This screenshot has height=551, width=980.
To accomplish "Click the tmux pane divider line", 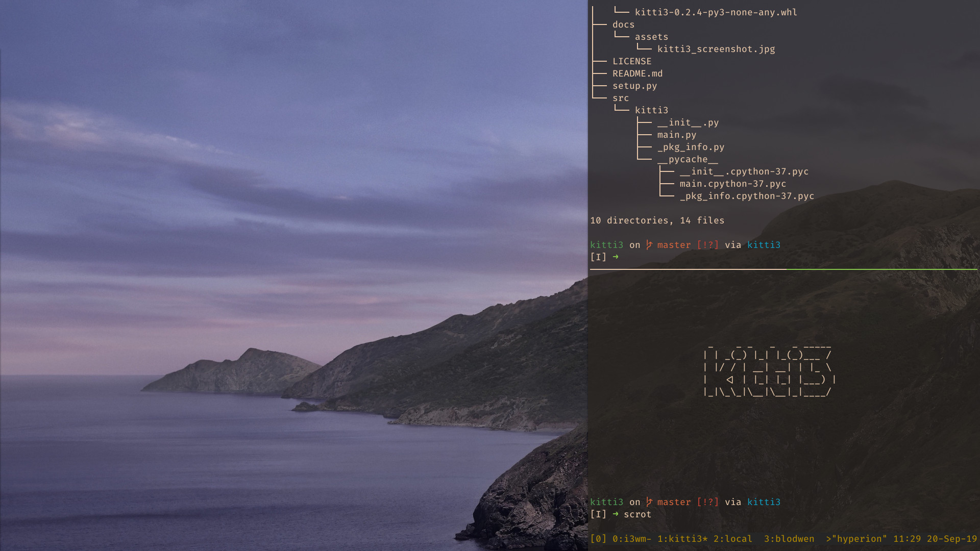I will point(783,269).
